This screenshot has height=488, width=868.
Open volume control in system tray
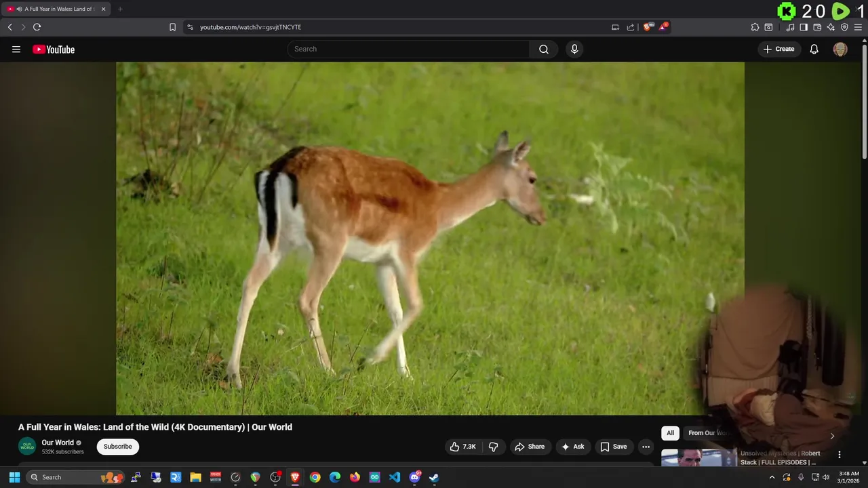point(825,477)
